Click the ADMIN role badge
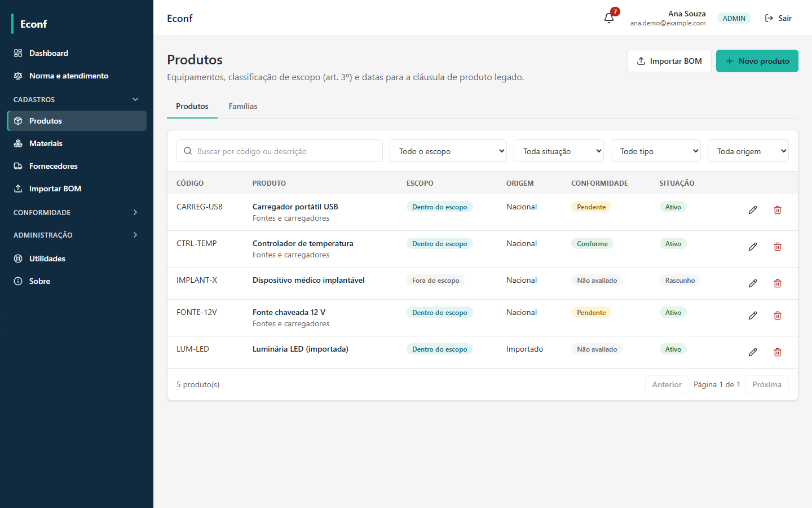 734,18
